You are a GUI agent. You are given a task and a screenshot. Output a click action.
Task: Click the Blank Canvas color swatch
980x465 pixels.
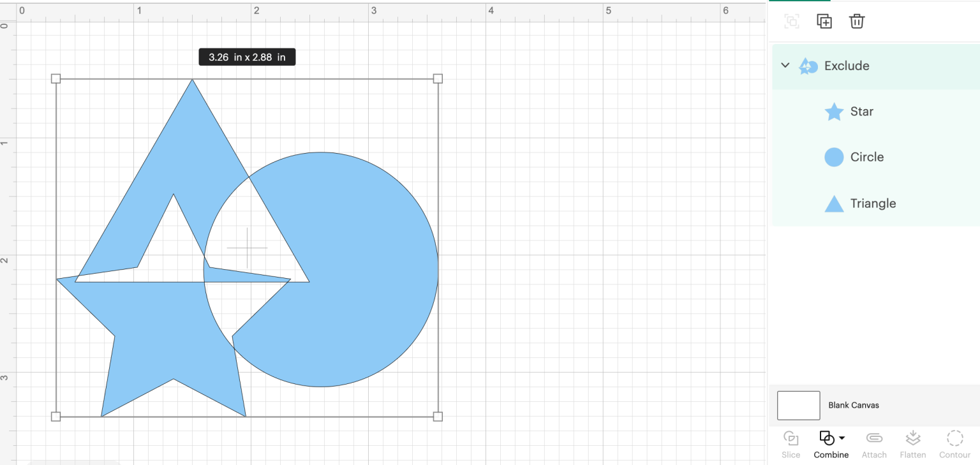pyautogui.click(x=798, y=405)
